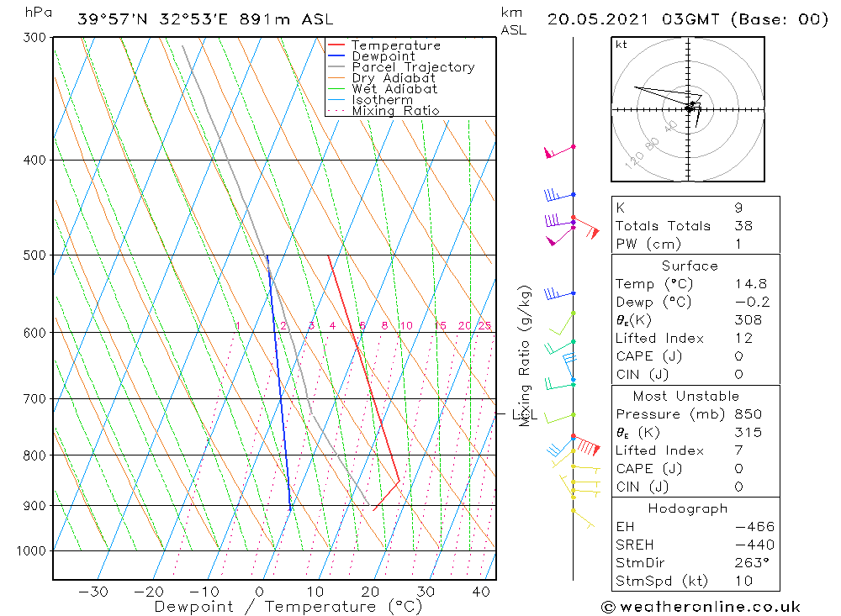Click the pink mixing ratio value '1'
The height and width of the screenshot is (616, 841).
tap(238, 325)
